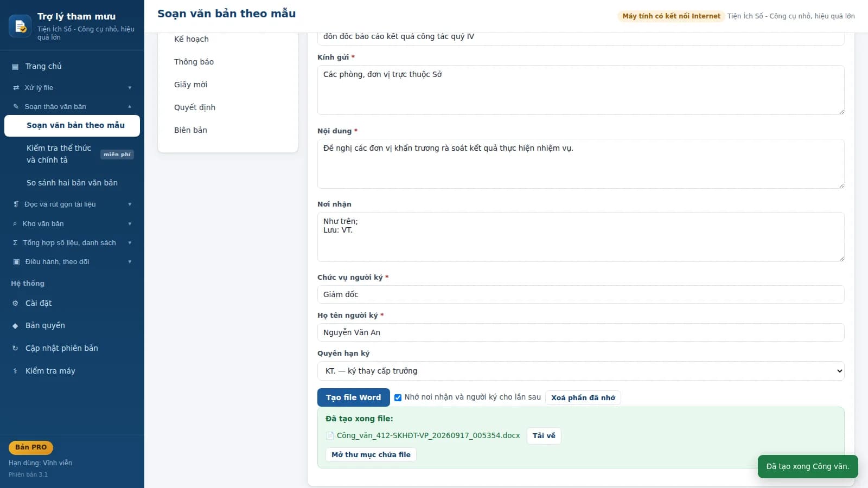The width and height of the screenshot is (868, 488).
Task: Click the Tổng hợp số liệu sigma icon
Action: (15, 243)
